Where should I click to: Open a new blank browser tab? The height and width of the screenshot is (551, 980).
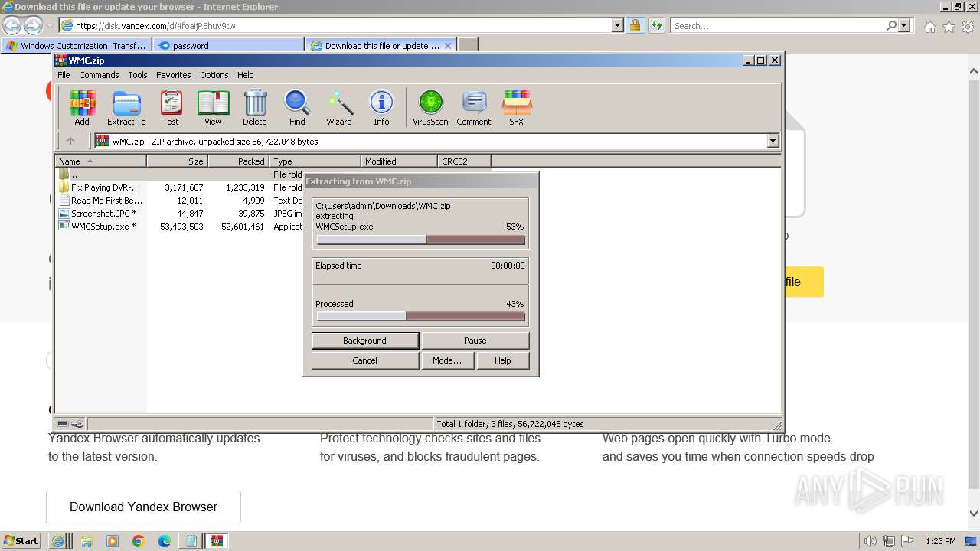[x=468, y=45]
